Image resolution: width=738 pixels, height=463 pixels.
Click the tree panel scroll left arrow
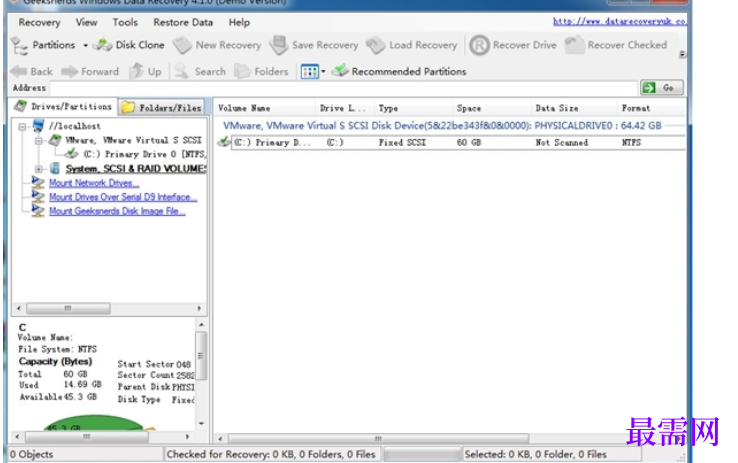[x=18, y=309]
